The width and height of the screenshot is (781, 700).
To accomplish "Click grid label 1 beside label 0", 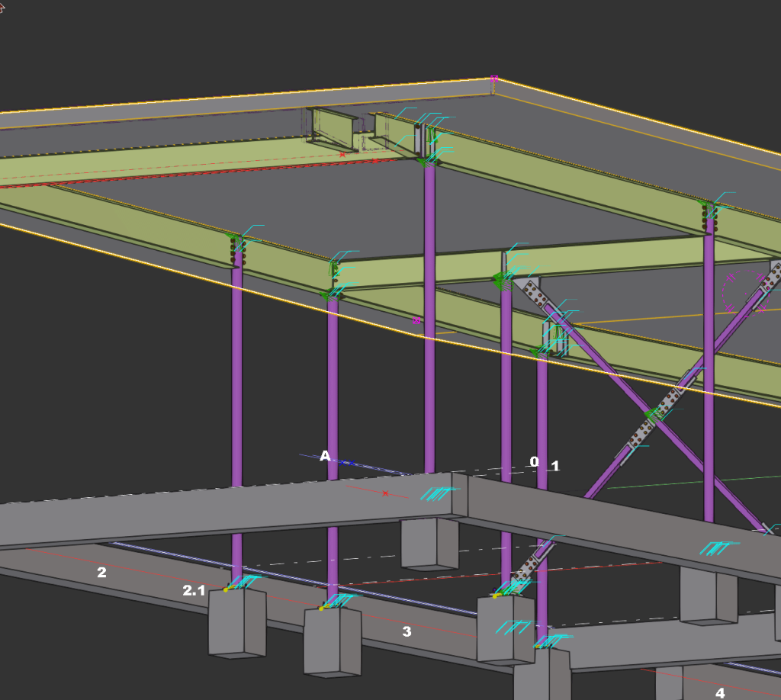I will tap(555, 466).
